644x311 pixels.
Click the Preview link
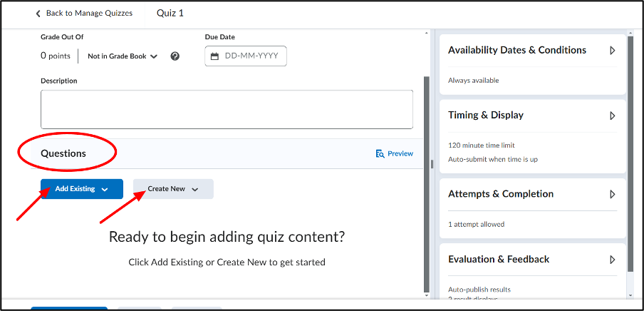(400, 153)
